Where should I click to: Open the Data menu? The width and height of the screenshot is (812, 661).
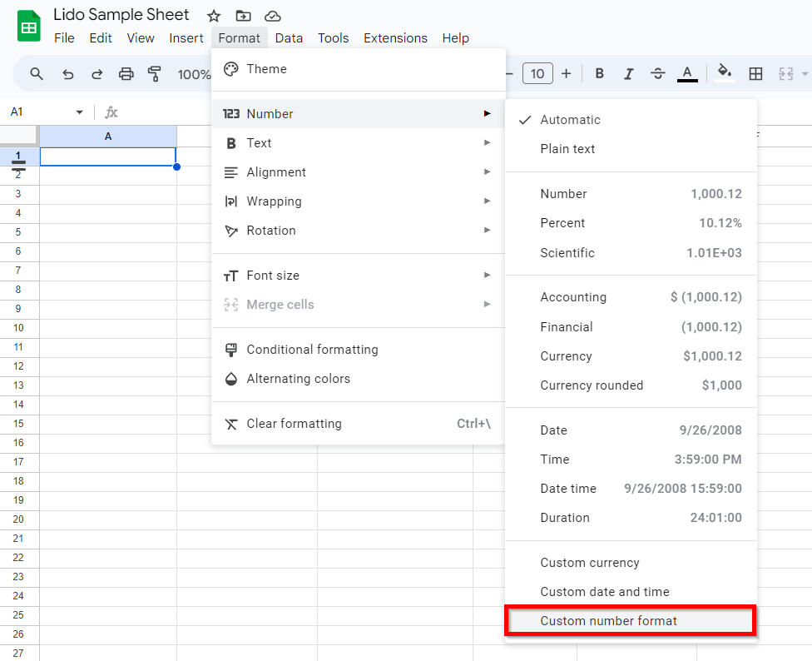pyautogui.click(x=289, y=37)
